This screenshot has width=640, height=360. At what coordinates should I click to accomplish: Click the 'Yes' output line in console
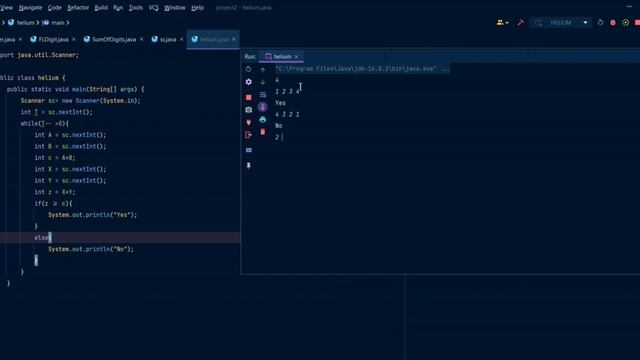280,103
